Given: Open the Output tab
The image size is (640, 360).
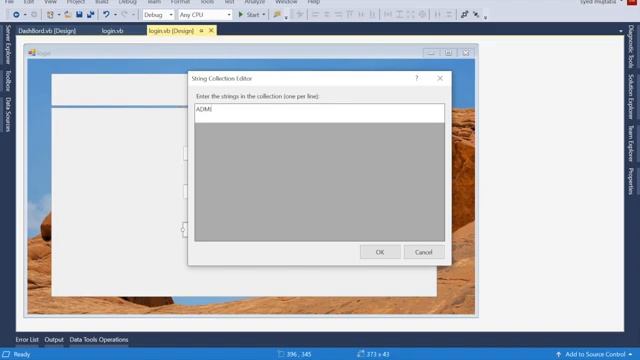Looking at the screenshot, I should coord(54,340).
